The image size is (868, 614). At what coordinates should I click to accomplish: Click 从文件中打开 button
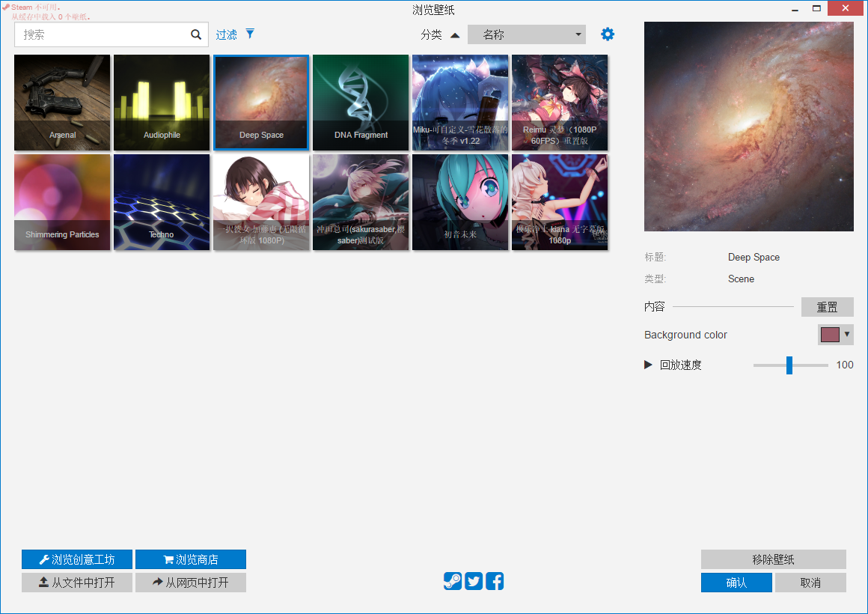tap(77, 583)
